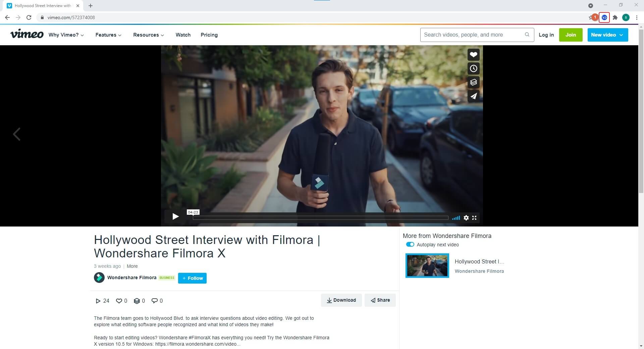Image resolution: width=644 pixels, height=349 pixels.
Task: Click the 'Hollywood Street I...' related title
Action: pyautogui.click(x=479, y=261)
